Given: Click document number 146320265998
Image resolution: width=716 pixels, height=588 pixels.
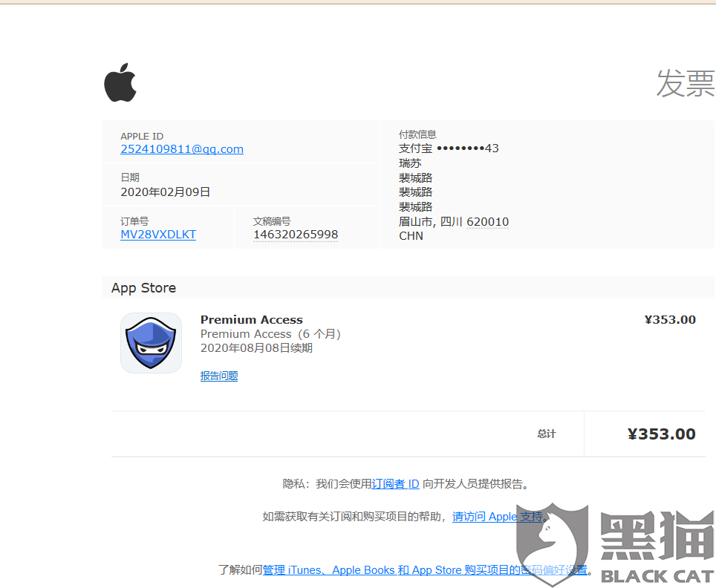Looking at the screenshot, I should pos(296,235).
